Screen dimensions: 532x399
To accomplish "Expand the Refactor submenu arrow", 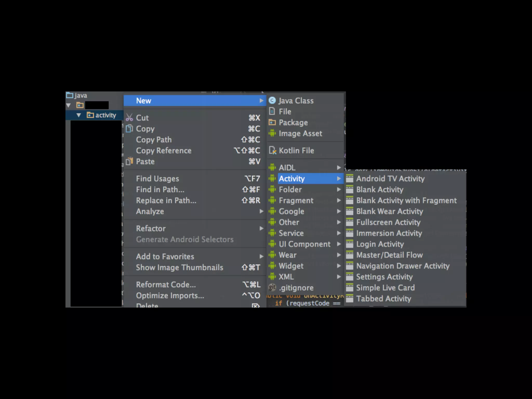I will tap(261, 228).
